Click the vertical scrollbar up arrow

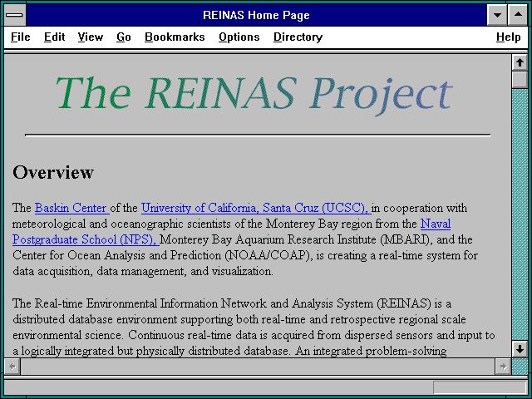tap(520, 63)
